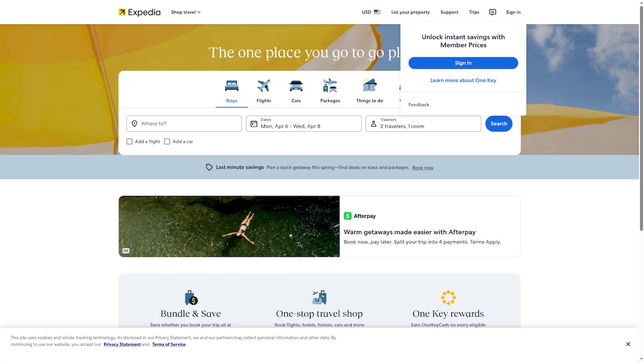
Task: Open the Dates picker field
Action: [303, 123]
